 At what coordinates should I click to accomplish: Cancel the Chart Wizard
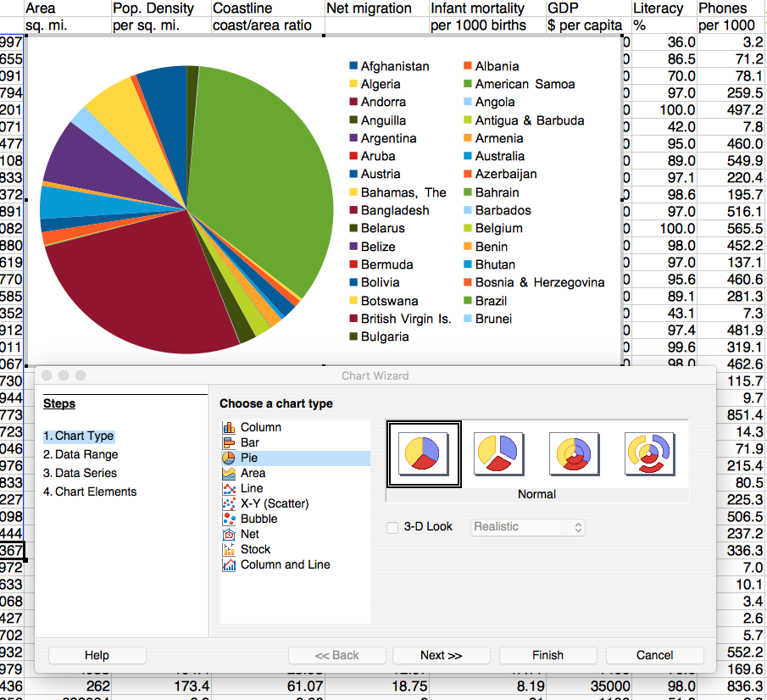654,655
